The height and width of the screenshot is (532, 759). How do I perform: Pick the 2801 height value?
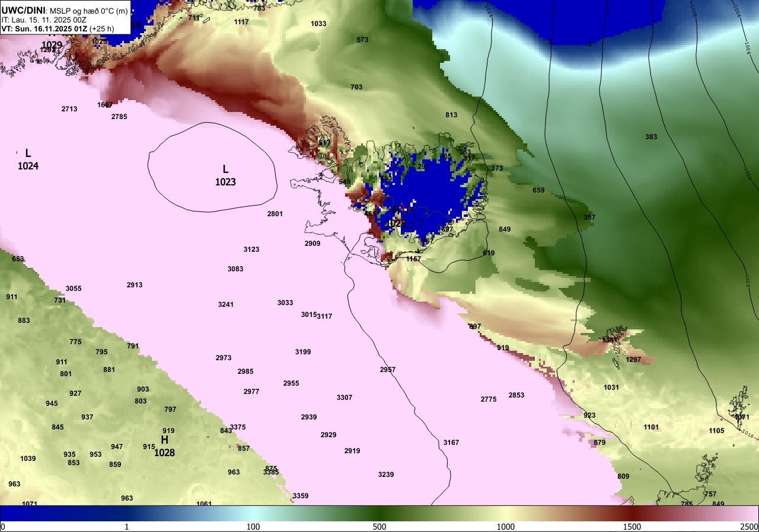click(275, 214)
